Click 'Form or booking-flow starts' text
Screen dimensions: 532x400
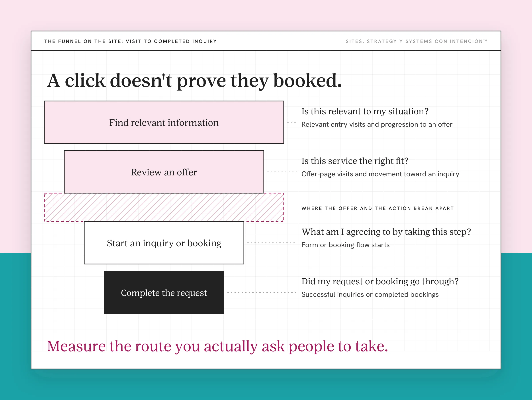point(345,245)
